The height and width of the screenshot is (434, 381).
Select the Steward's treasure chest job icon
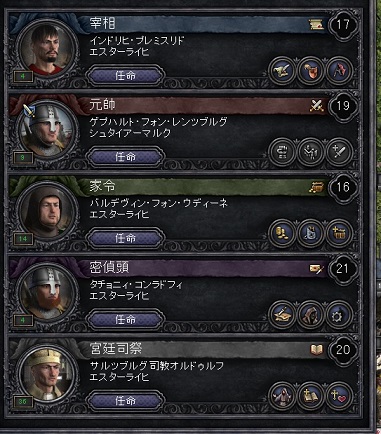coord(339,233)
